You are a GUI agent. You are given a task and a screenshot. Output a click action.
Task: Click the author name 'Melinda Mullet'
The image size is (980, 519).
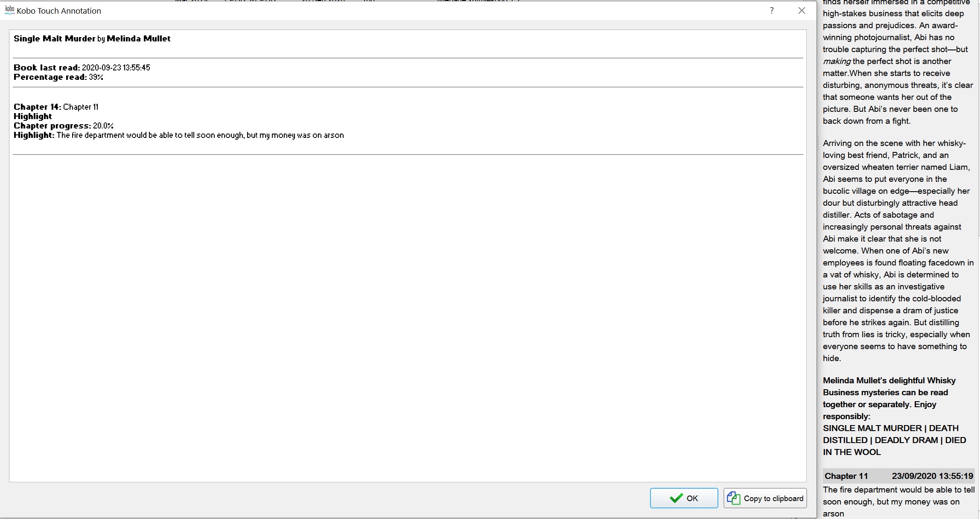coord(138,38)
